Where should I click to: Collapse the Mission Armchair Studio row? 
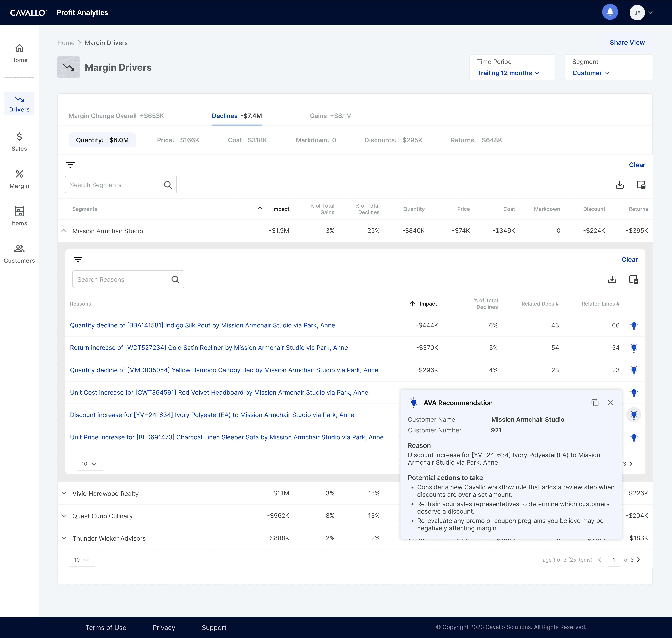pos(64,231)
